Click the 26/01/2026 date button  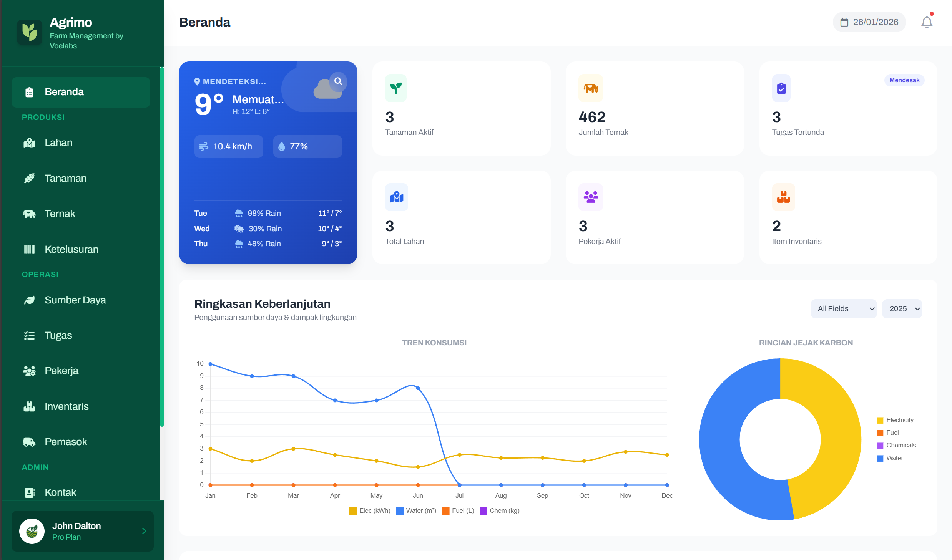point(869,22)
